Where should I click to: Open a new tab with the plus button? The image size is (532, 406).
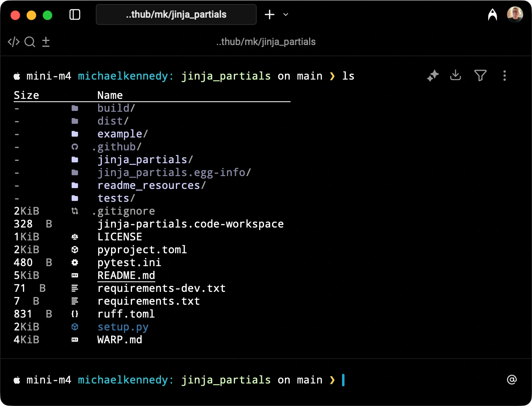tap(269, 15)
